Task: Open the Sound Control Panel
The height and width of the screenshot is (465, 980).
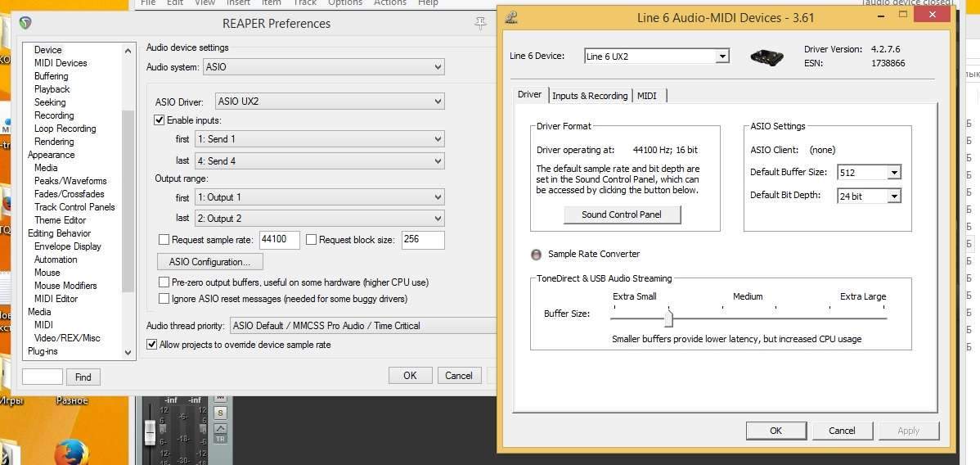Action: pos(622,214)
